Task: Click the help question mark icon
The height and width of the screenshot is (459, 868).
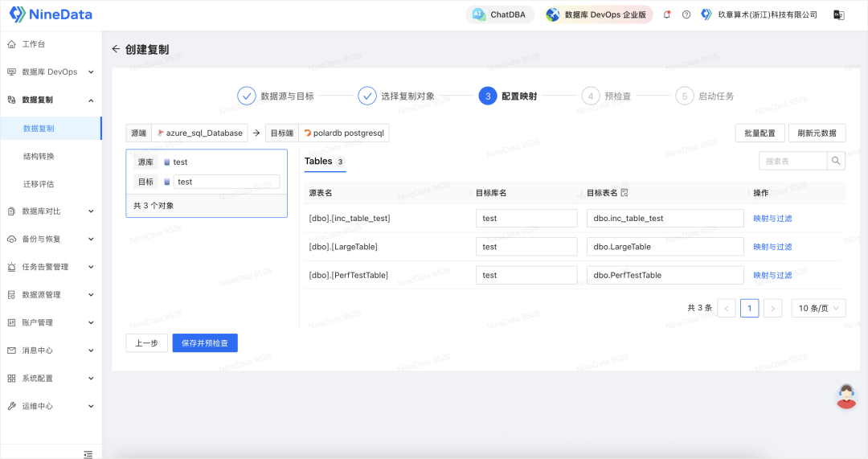Action: click(x=686, y=14)
